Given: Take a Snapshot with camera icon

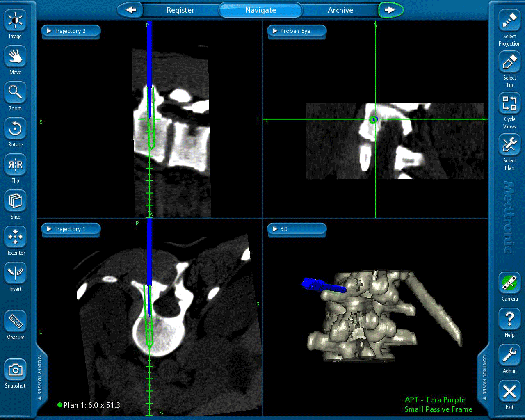Looking at the screenshot, I should [15, 370].
